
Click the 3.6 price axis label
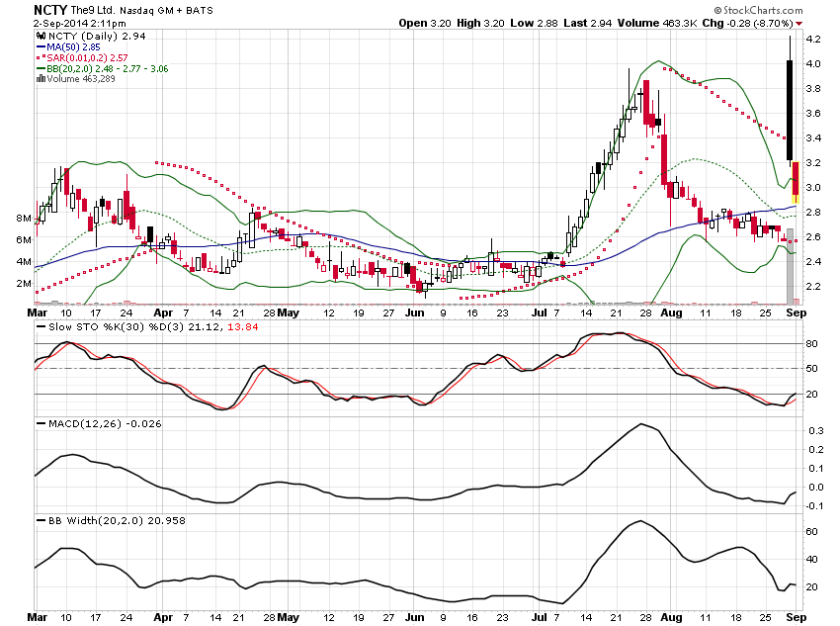point(812,113)
